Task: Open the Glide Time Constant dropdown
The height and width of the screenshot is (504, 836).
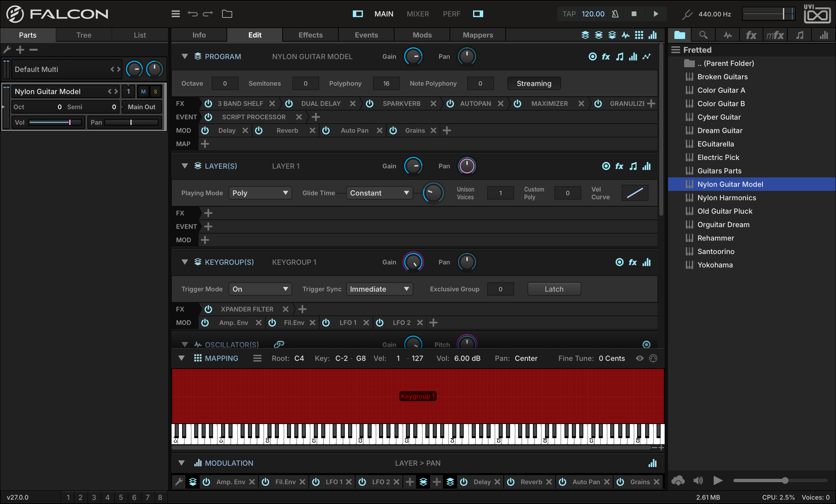Action: click(379, 193)
